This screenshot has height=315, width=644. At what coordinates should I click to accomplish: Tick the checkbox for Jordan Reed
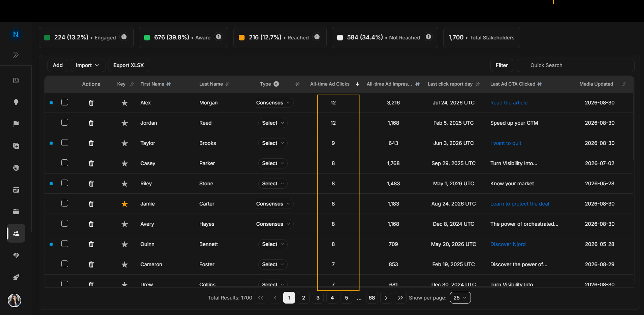[x=65, y=122]
